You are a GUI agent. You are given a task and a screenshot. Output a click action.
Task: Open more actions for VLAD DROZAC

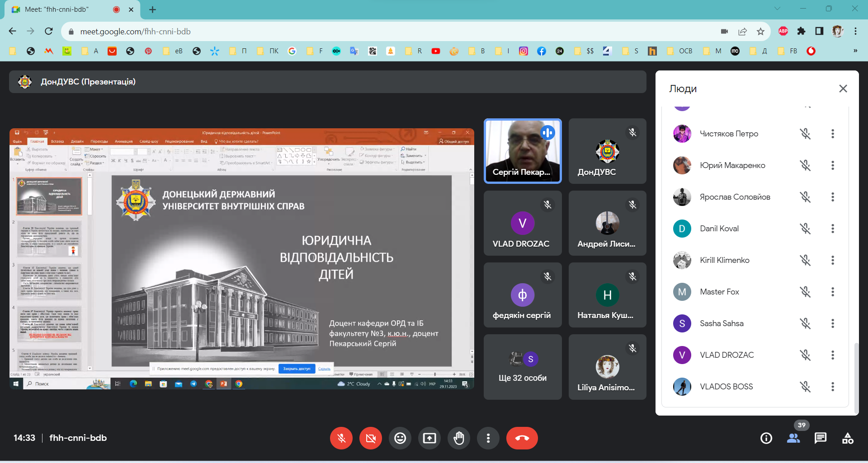[x=833, y=355]
